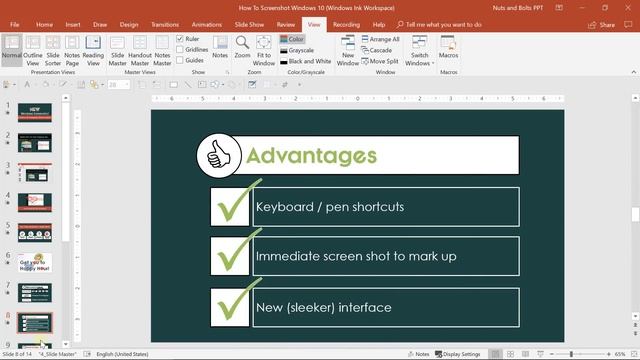Click Move Split

pos(380,61)
